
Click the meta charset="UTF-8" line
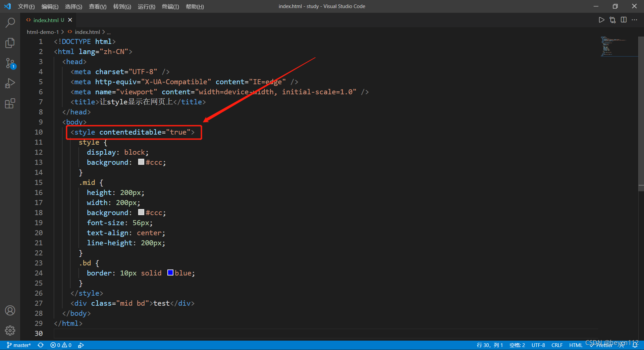coord(120,72)
